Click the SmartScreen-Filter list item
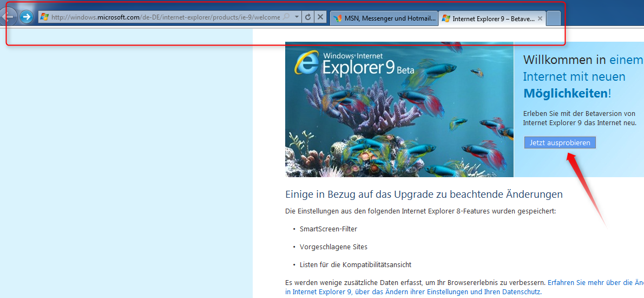 [x=328, y=229]
